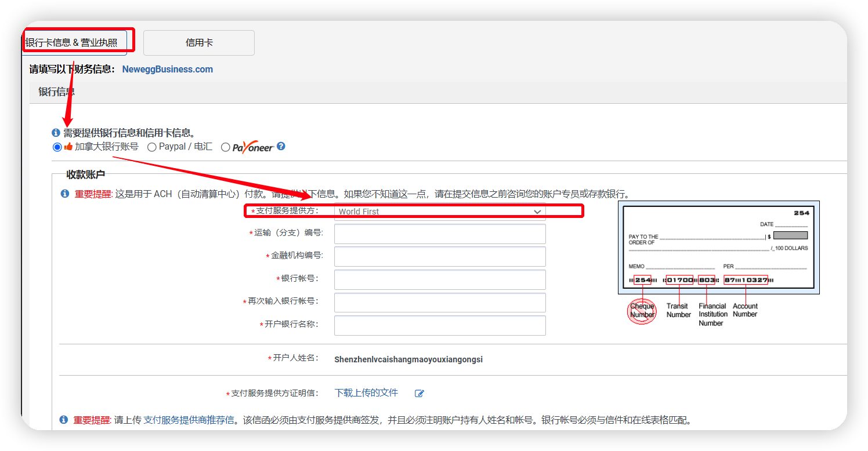Image resolution: width=868 pixels, height=451 pixels.
Task: Click the info icon beside the 收款账户 重要提醒 notice
Action: tap(64, 194)
